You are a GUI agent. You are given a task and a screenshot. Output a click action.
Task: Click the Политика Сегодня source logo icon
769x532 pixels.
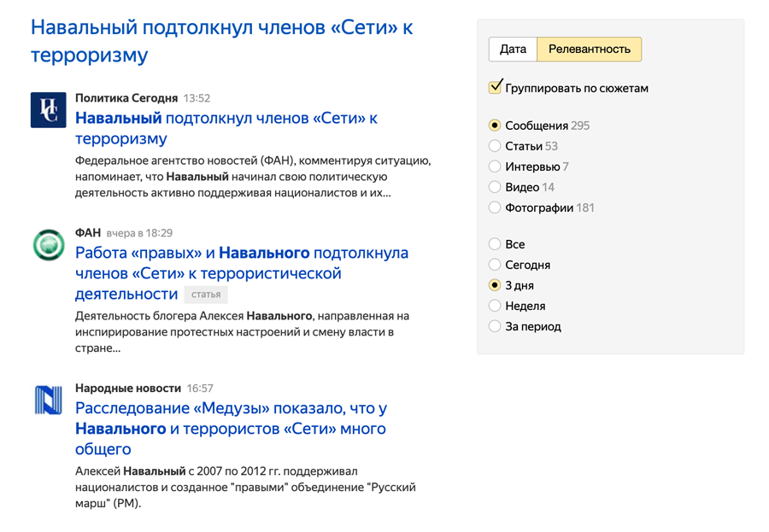click(48, 110)
